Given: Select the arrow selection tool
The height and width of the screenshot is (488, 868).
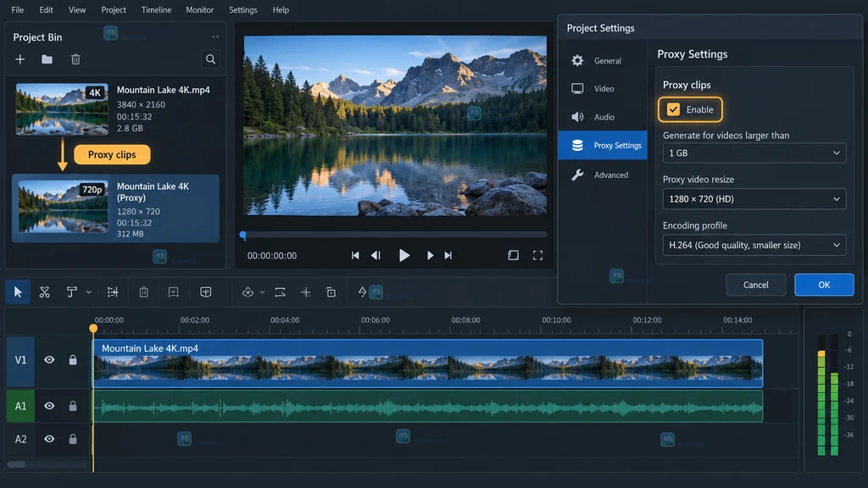Looking at the screenshot, I should (x=18, y=292).
